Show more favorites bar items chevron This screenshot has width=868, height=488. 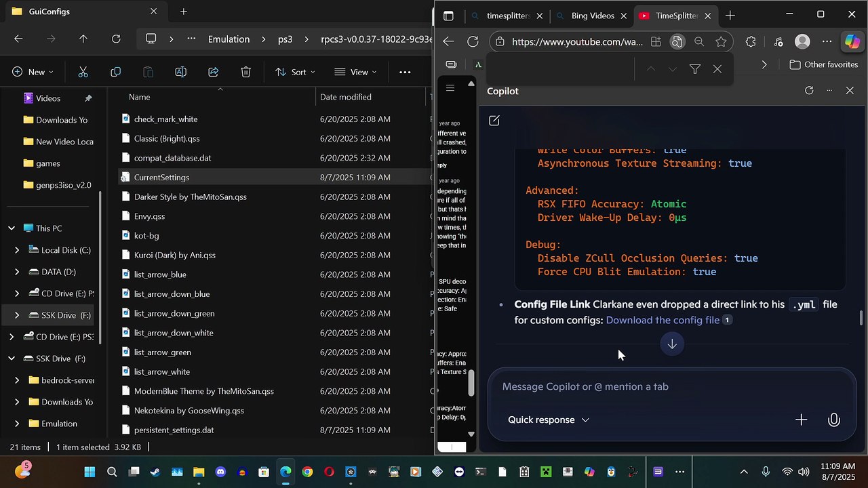point(764,64)
